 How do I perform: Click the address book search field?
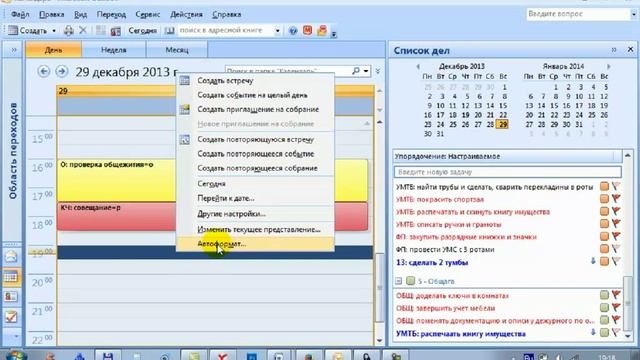tap(226, 31)
